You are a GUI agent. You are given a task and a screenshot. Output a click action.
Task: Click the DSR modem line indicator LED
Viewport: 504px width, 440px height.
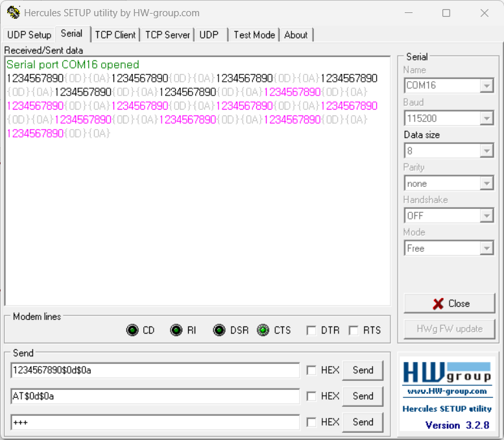tap(219, 330)
